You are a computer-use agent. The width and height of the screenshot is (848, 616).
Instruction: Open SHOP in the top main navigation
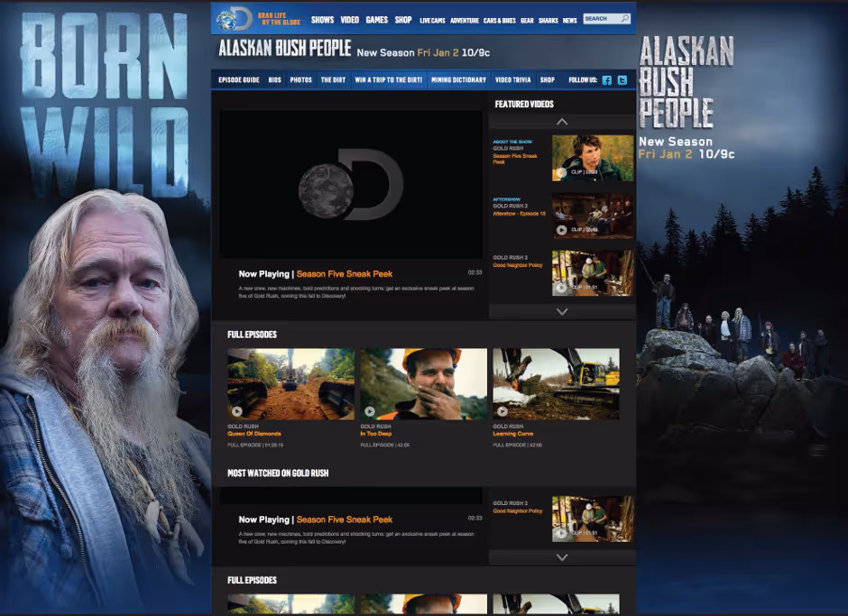403,20
